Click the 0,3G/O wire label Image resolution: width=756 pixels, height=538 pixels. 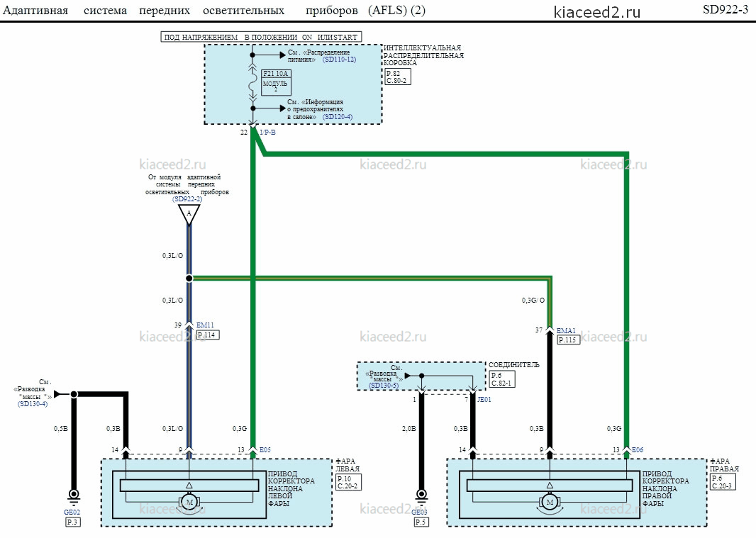click(x=533, y=301)
